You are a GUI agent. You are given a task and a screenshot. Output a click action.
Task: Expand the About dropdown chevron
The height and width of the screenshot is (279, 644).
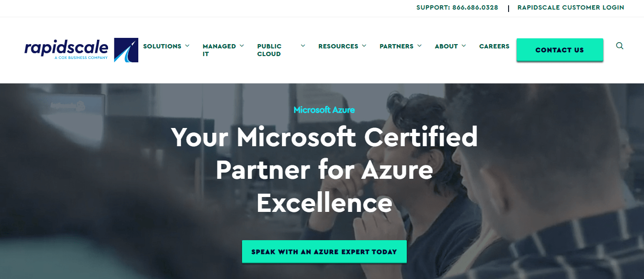coord(463,46)
